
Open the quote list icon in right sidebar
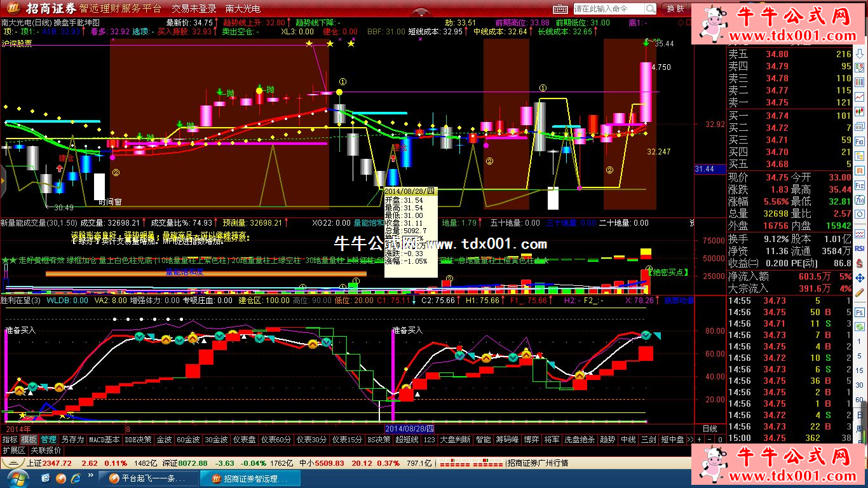coord(860,68)
